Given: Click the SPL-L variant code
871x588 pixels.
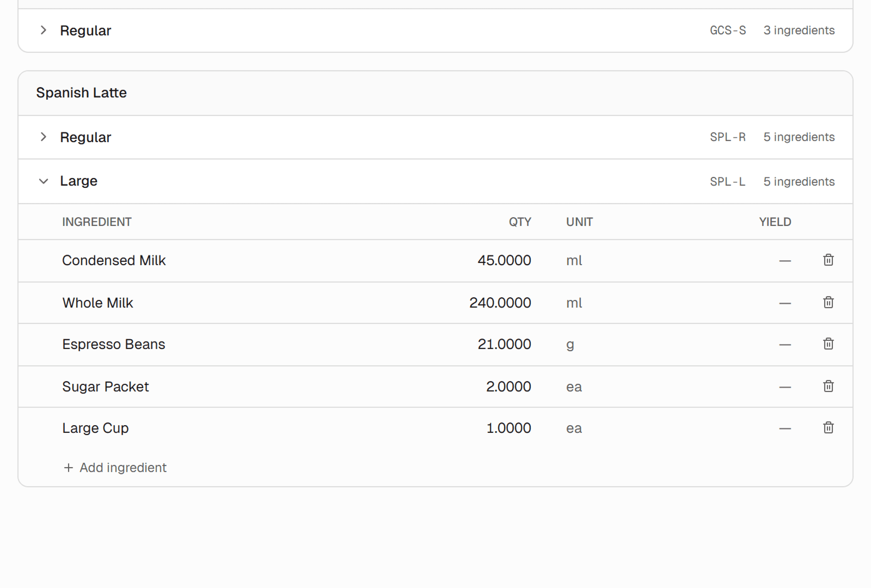Looking at the screenshot, I should coord(727,181).
